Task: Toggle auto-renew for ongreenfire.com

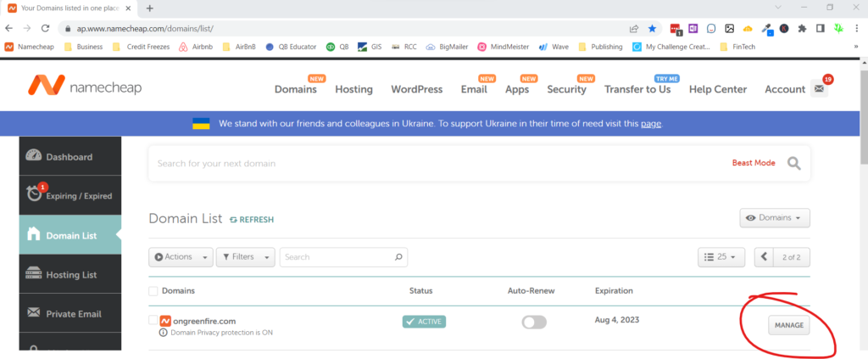Action: (534, 322)
